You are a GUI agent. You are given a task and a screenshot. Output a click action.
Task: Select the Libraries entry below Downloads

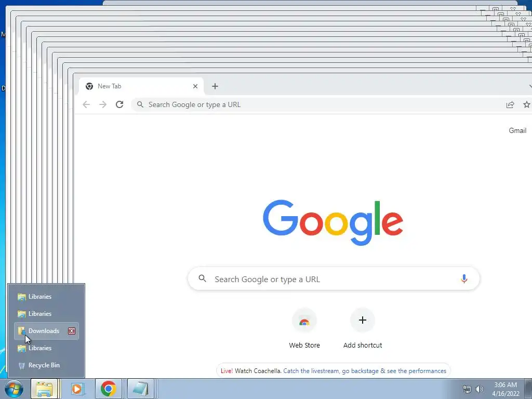click(x=46, y=348)
